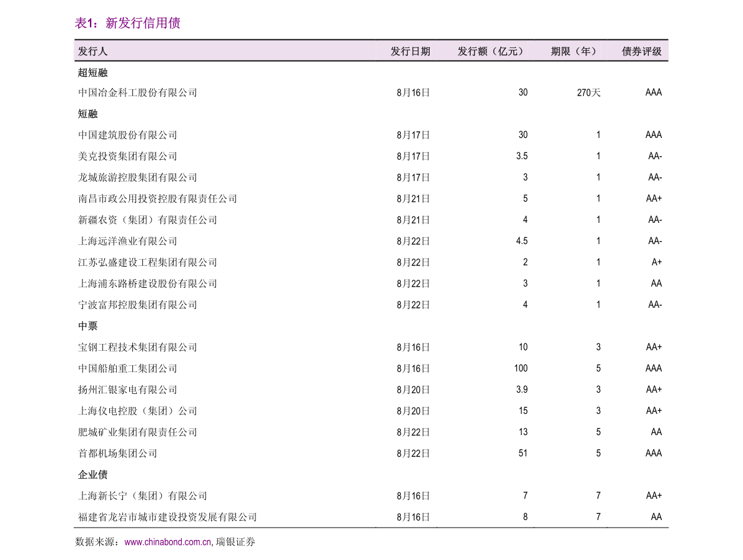
Task: Select issuer 上海远洋渔业有限公司
Action: 127,241
